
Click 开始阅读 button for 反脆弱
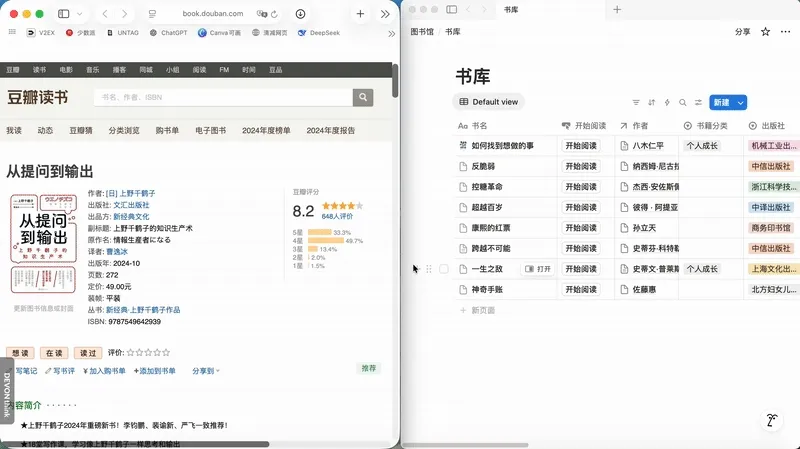581,166
